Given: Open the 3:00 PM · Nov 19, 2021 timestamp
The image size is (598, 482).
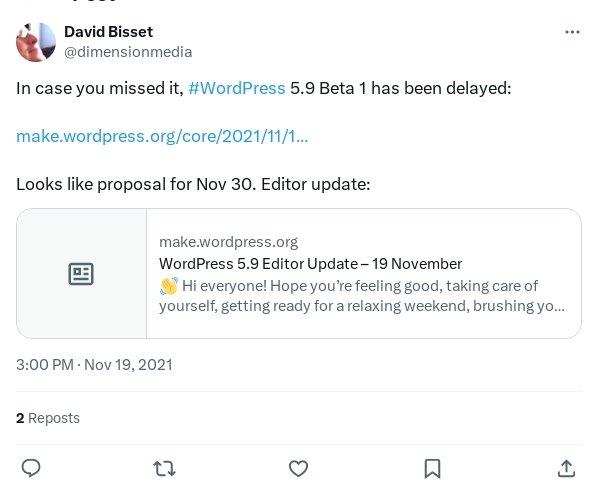Looking at the screenshot, I should pos(94,365).
